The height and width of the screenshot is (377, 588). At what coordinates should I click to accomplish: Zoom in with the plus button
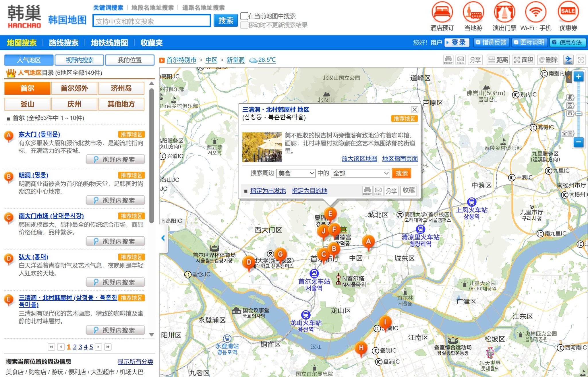pyautogui.click(x=579, y=77)
